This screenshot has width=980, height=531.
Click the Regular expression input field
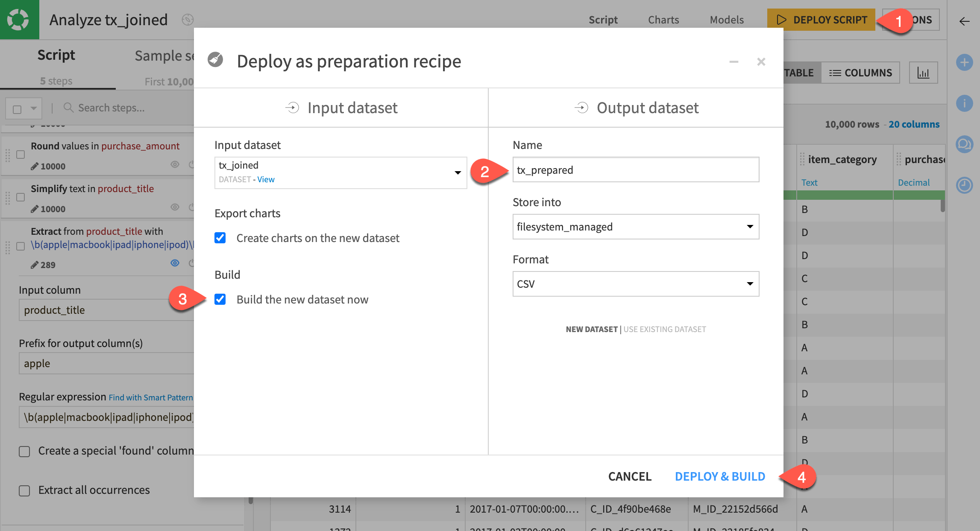pos(107,417)
